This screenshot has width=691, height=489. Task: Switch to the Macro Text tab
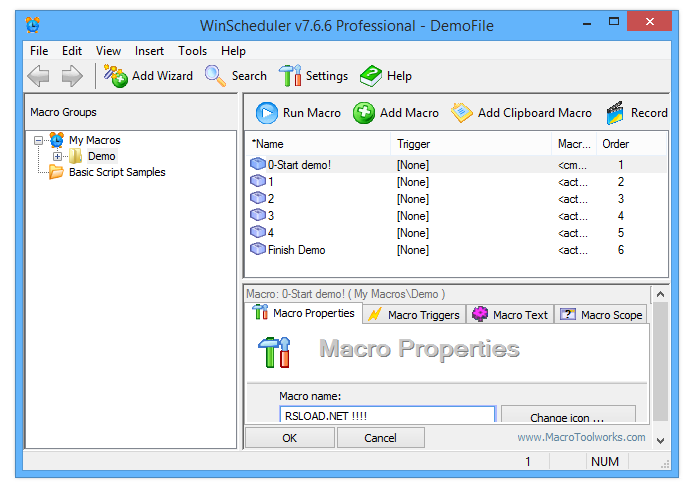point(510,315)
